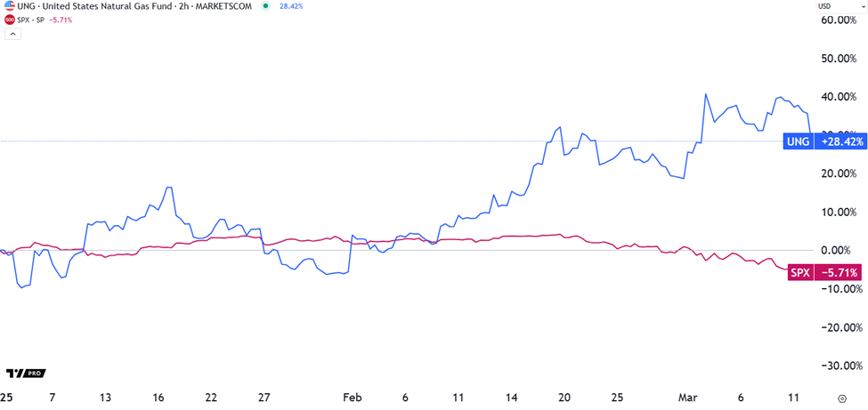Click the red SPX 500 logo icon
This screenshot has width=868, height=410.
tap(10, 20)
